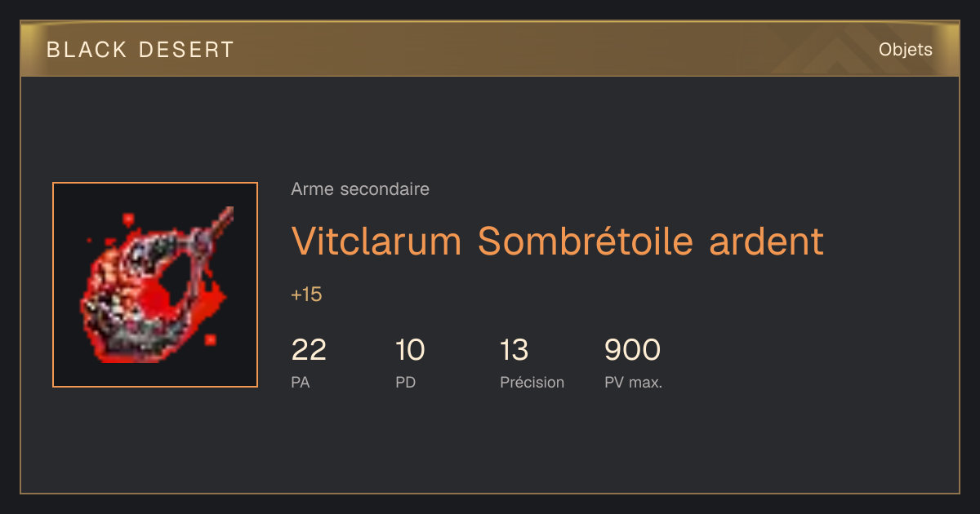Click the word Sombrétoile in item name
Viewport: 980px width, 514px height.
click(586, 241)
